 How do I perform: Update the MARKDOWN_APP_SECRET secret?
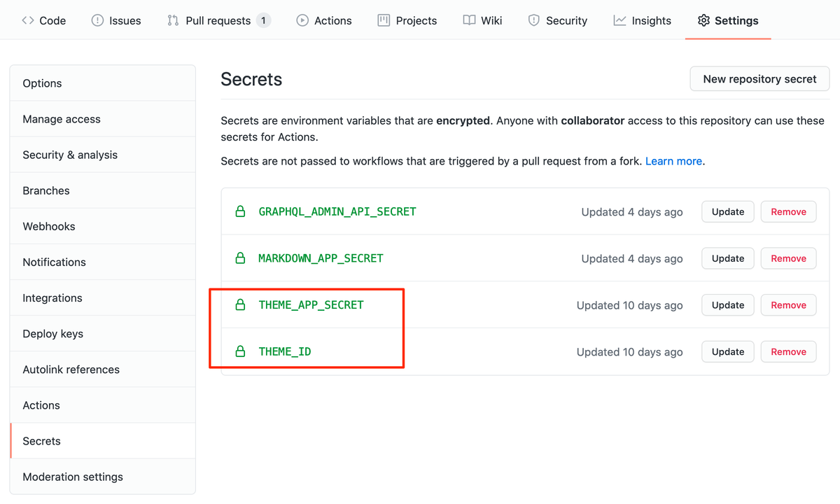pyautogui.click(x=727, y=258)
